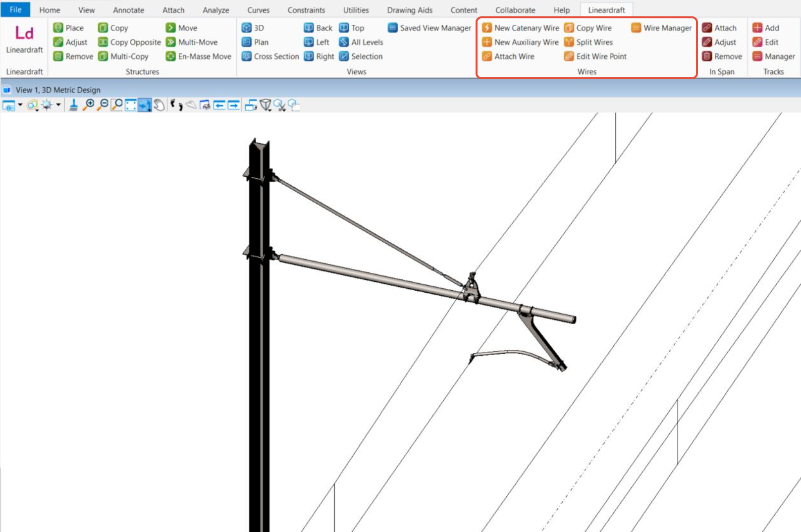801x532 pixels.
Task: Select the Collaborate tab
Action: coord(515,10)
